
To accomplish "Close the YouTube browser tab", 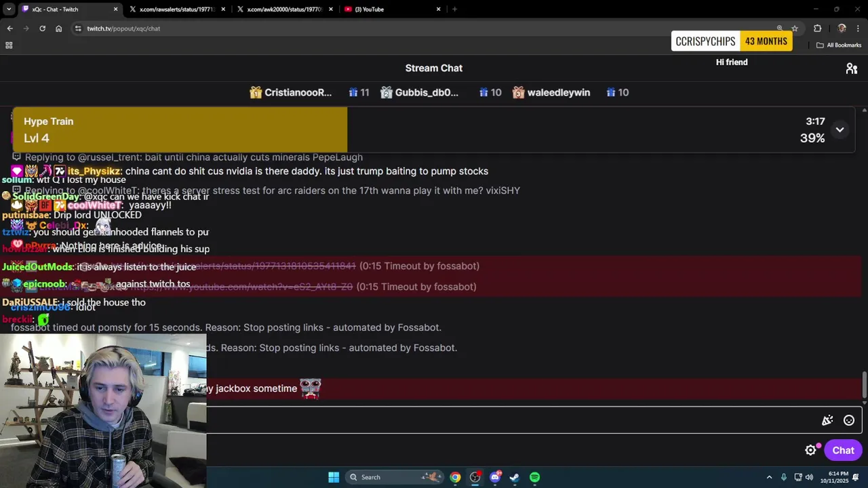I will (438, 9).
